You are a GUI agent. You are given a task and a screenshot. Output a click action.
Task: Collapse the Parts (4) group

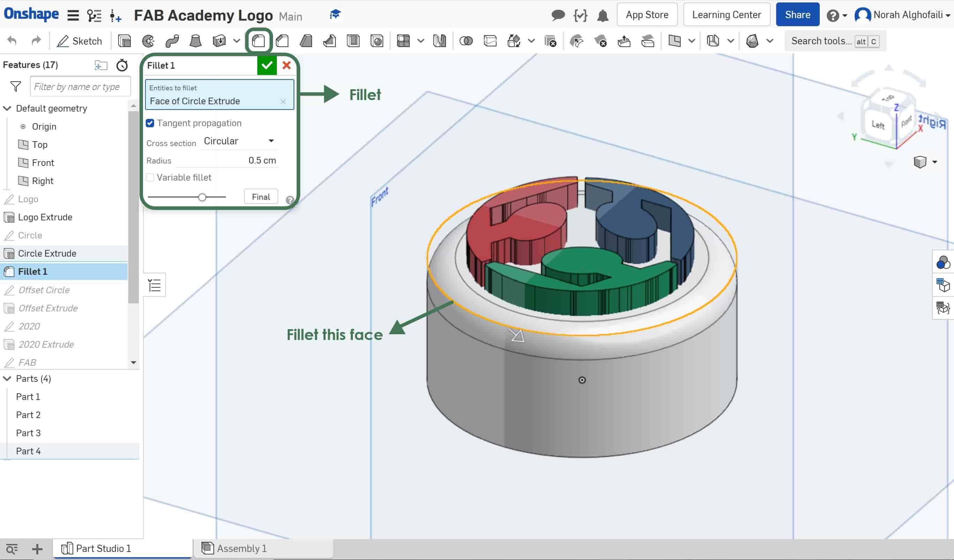pyautogui.click(x=7, y=379)
